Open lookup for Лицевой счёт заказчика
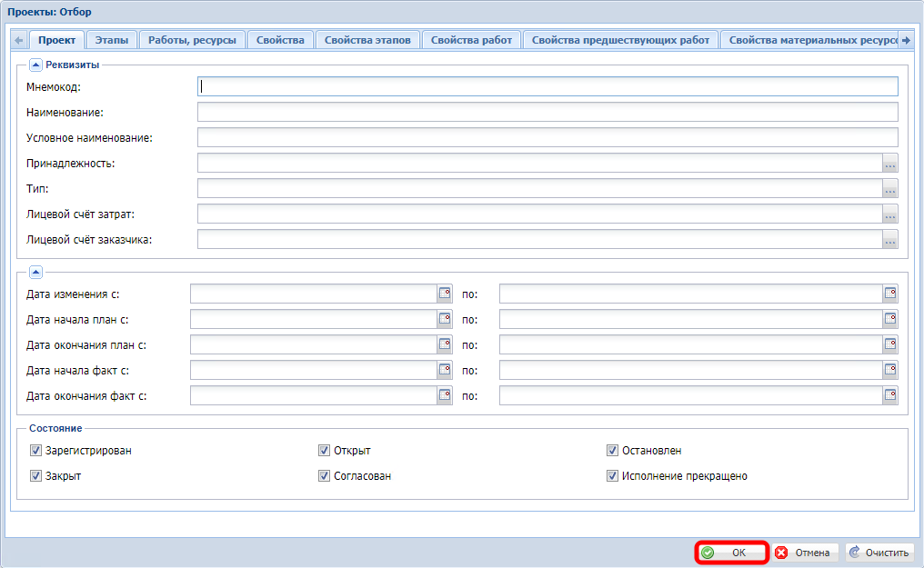 (x=889, y=240)
